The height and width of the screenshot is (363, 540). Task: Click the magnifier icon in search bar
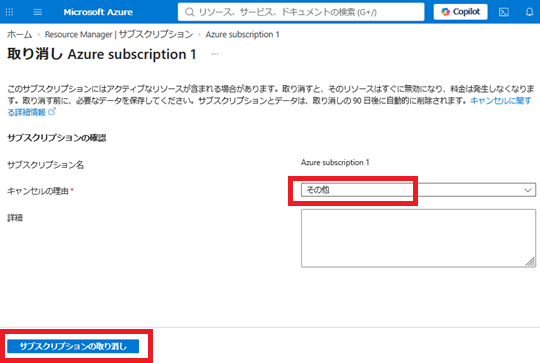click(189, 12)
